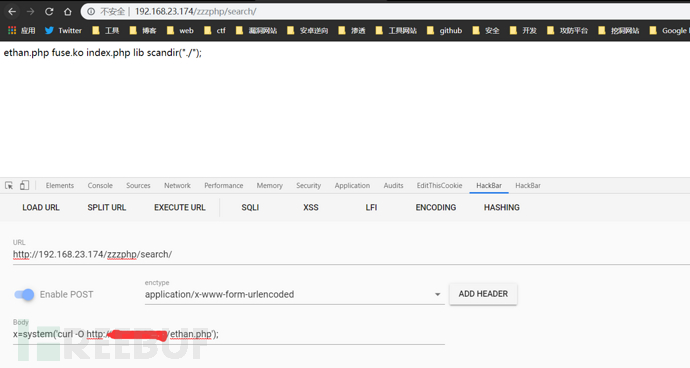Switch to the Console tab
690x368 pixels.
(100, 185)
